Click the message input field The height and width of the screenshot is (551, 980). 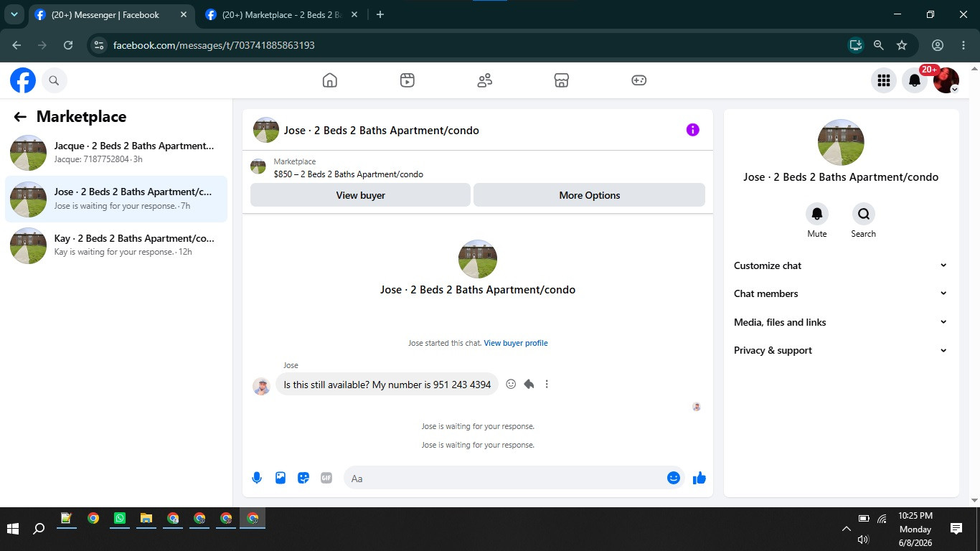[x=505, y=478]
